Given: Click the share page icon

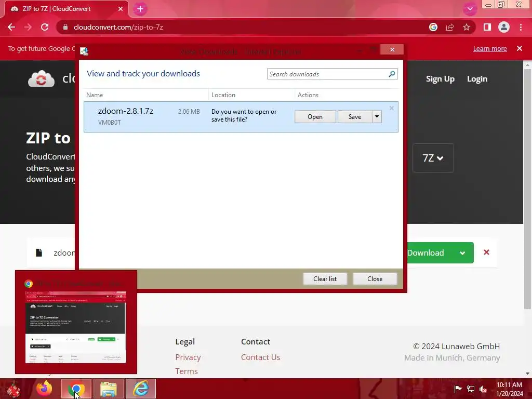Looking at the screenshot, I should pos(450,27).
